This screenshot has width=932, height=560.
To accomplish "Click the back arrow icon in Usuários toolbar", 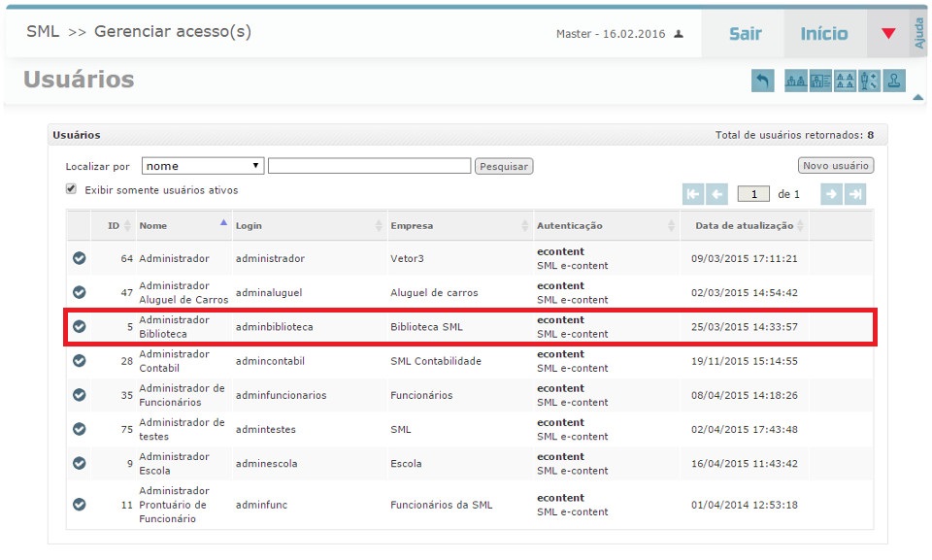I will tap(763, 82).
